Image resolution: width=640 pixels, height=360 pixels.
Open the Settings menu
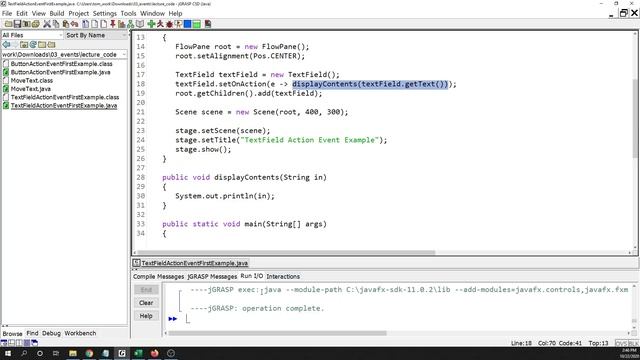coord(104,13)
